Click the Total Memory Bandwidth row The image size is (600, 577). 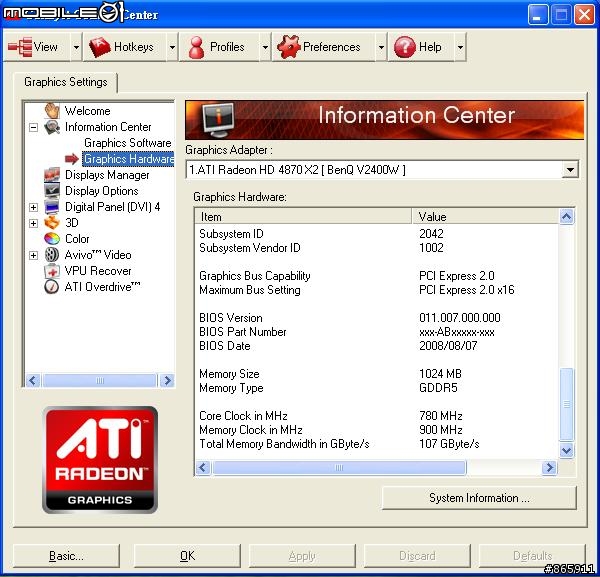click(377, 444)
